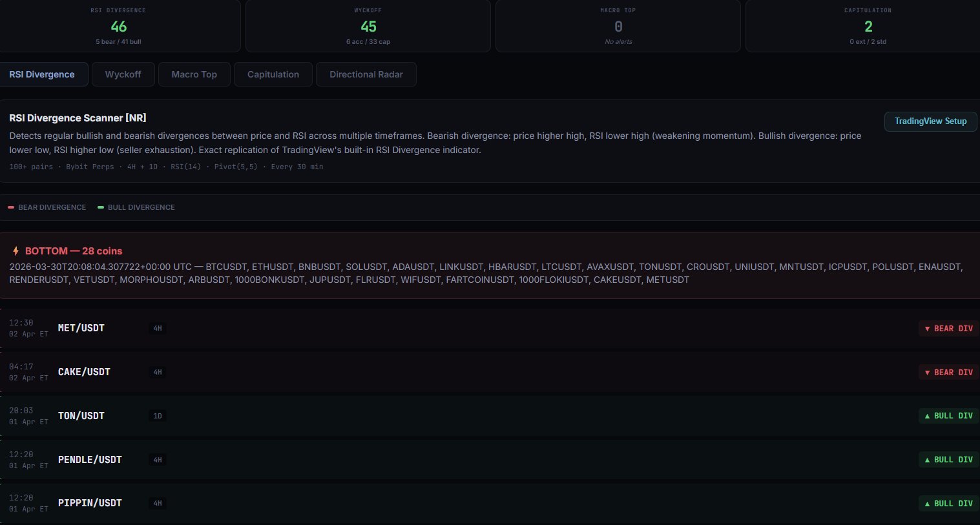Click the 4H timeframe badge on CAKE/USDT
Image resolution: width=980 pixels, height=525 pixels.
point(158,372)
